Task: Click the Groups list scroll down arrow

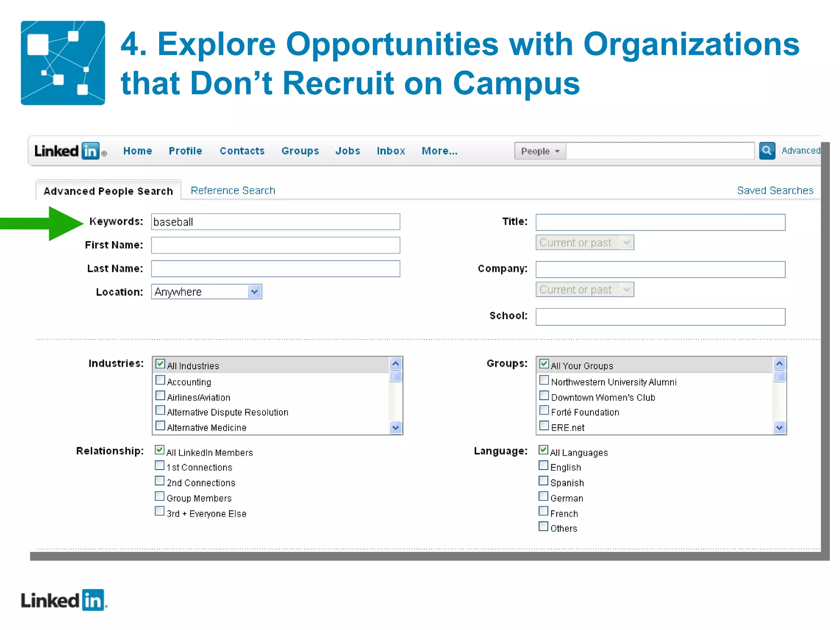Action: (x=779, y=428)
